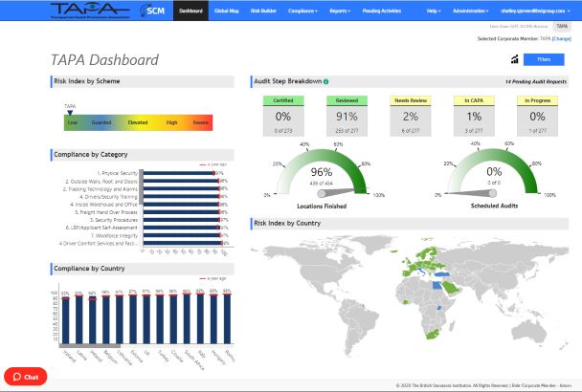This screenshot has height=392, width=582.
Task: Click the SCM logo icon
Action: click(153, 11)
